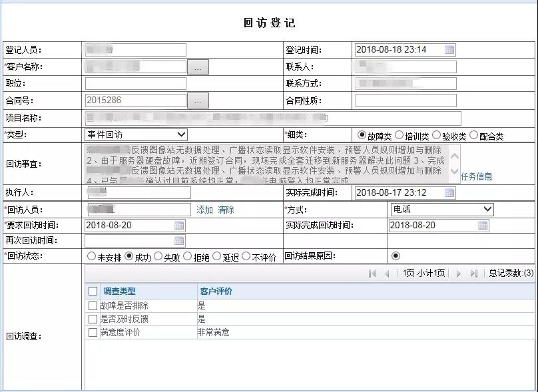Go to next page in survey grid
The image size is (538, 392).
coord(458,274)
